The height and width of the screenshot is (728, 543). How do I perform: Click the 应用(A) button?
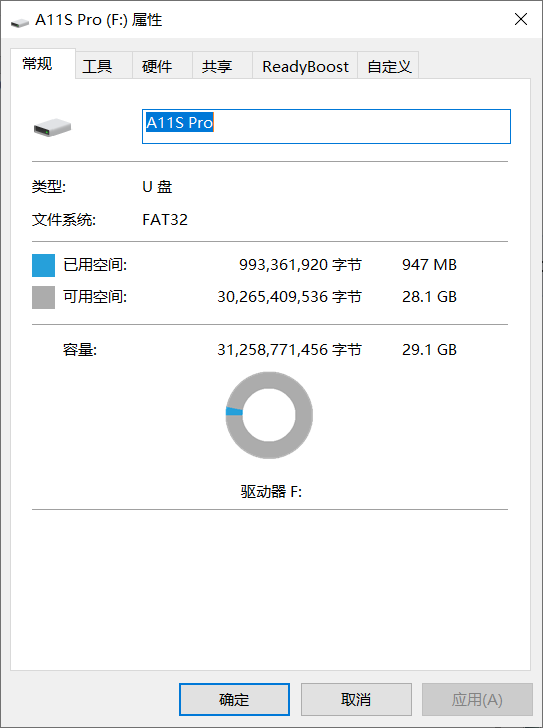point(477,699)
